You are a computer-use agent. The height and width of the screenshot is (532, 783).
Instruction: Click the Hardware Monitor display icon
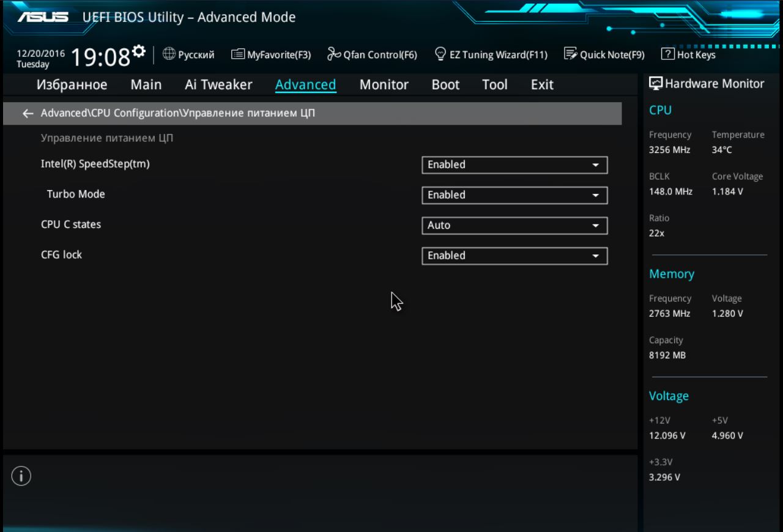(656, 84)
